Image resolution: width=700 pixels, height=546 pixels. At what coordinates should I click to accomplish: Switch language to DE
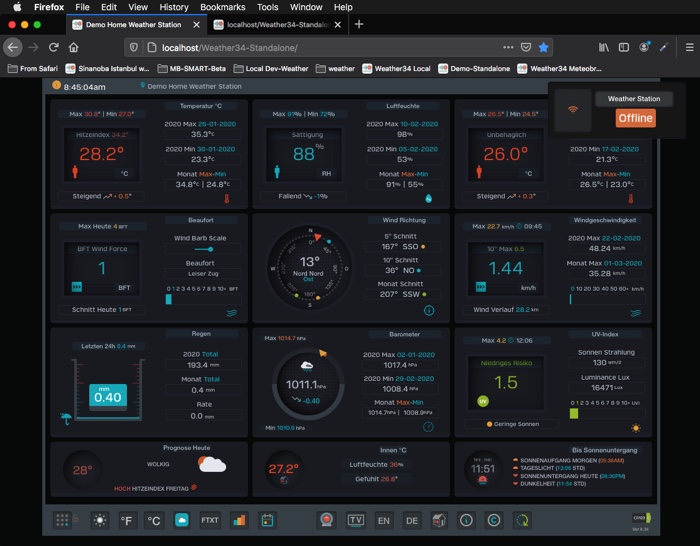(x=412, y=521)
